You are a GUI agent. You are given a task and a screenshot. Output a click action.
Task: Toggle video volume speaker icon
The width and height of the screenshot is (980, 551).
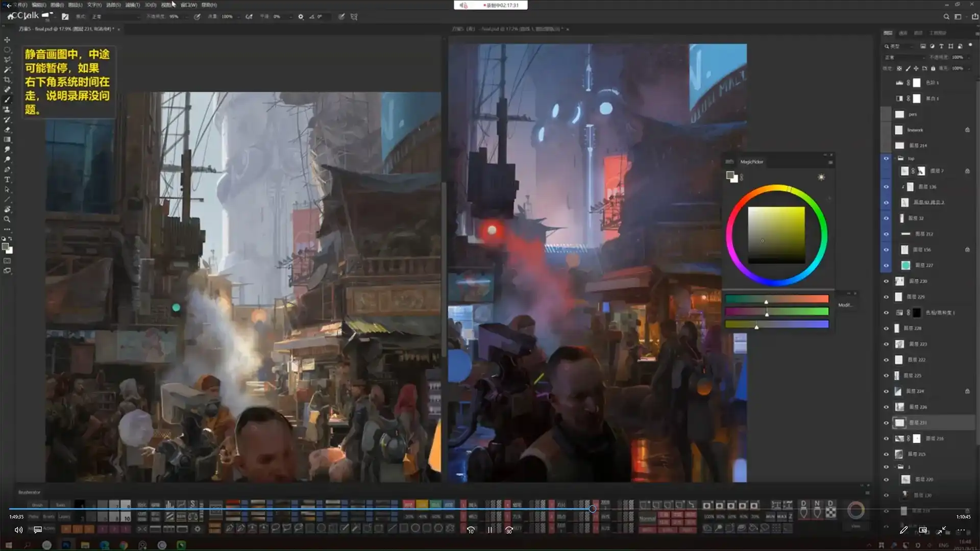click(x=18, y=530)
